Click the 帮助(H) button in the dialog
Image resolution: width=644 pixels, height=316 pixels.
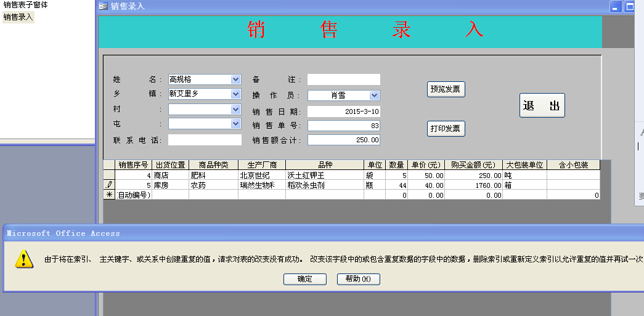coord(358,279)
